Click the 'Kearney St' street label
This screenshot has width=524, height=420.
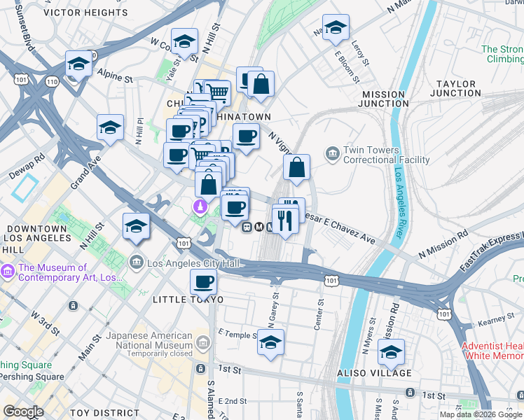[496, 320]
